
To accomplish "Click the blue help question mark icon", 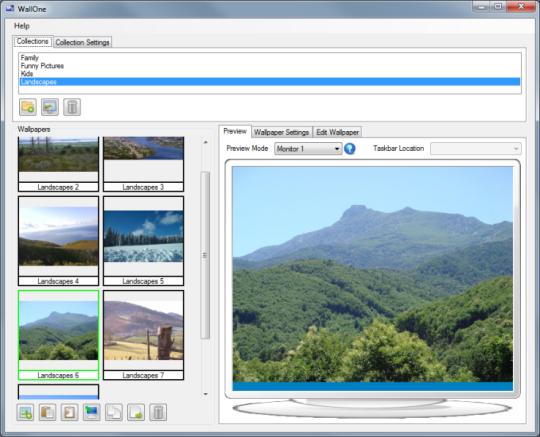I will coord(350,149).
